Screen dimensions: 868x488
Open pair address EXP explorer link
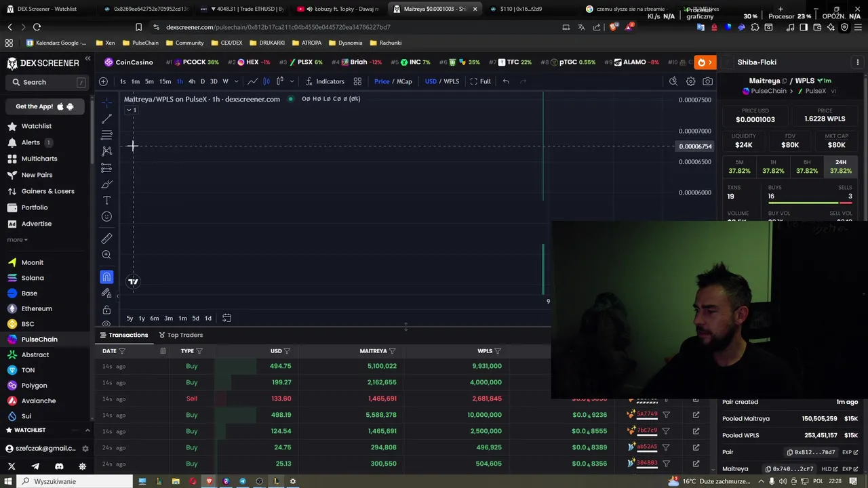(850, 452)
